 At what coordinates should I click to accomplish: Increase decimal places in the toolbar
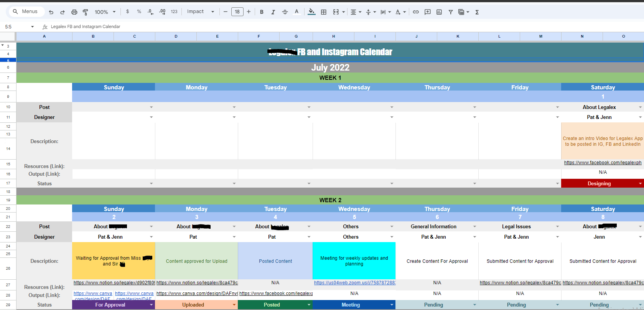tap(162, 12)
